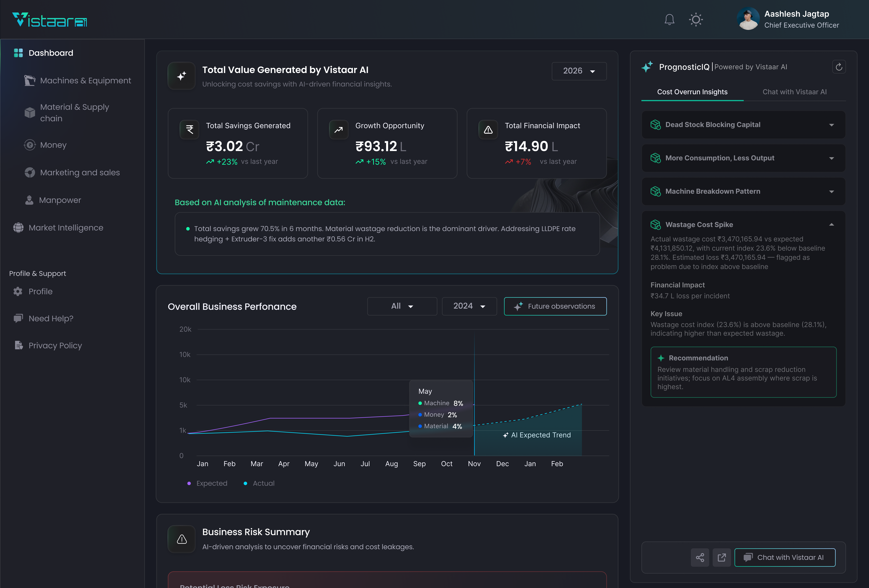Click the ₹3.02 Cr savings value
This screenshot has height=588, width=869.
click(x=233, y=146)
